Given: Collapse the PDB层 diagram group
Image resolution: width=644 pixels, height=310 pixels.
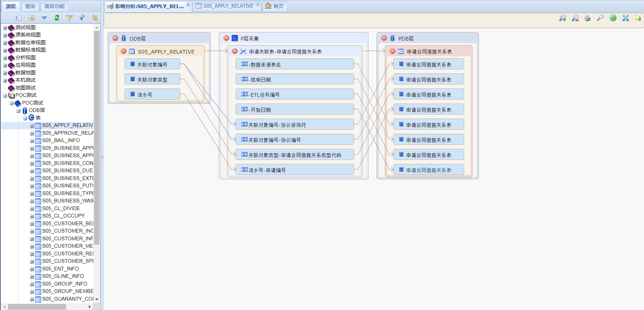Looking at the screenshot, I should tap(384, 38).
